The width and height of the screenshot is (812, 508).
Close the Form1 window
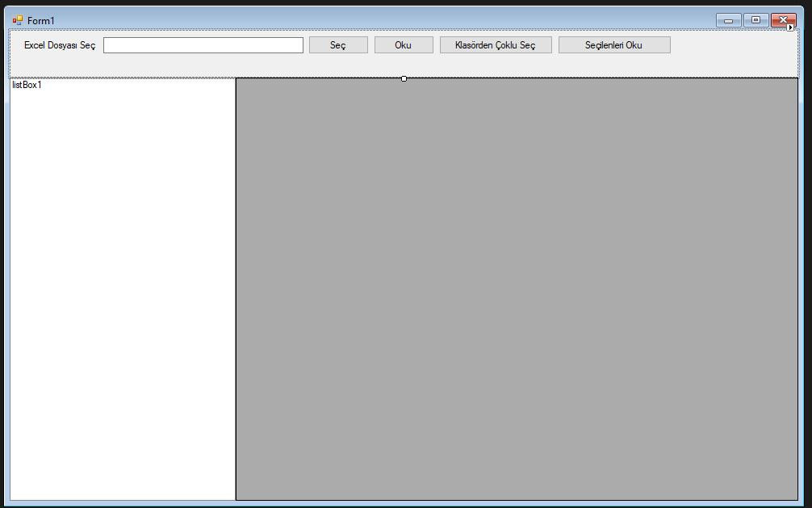(x=781, y=19)
